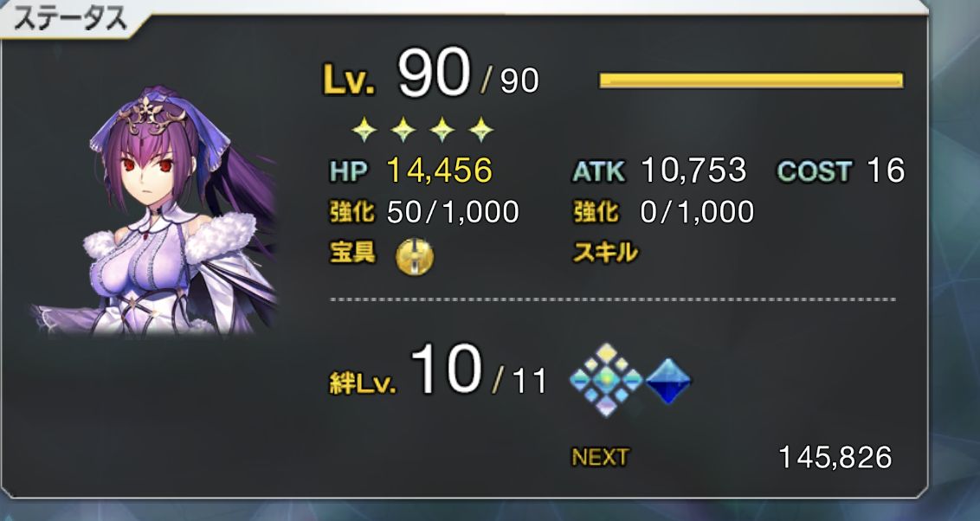The image size is (980, 521).
Task: Click the NEXT bond points label
Action: pos(600,457)
